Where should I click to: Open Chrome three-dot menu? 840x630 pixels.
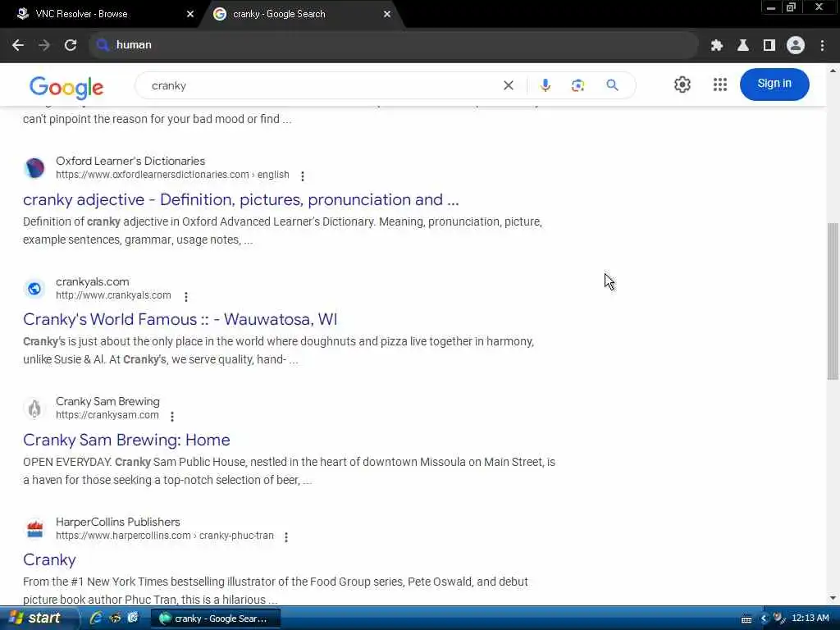(822, 46)
